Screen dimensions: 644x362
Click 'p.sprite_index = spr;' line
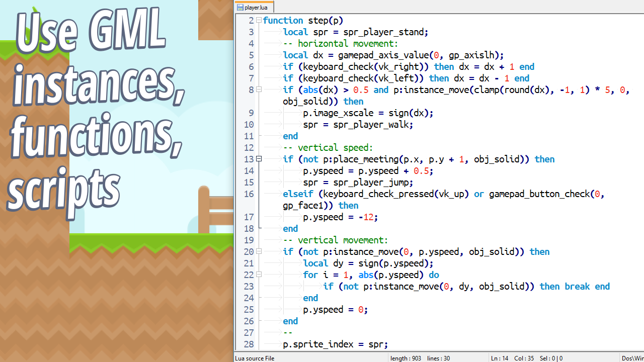pyautogui.click(x=336, y=344)
